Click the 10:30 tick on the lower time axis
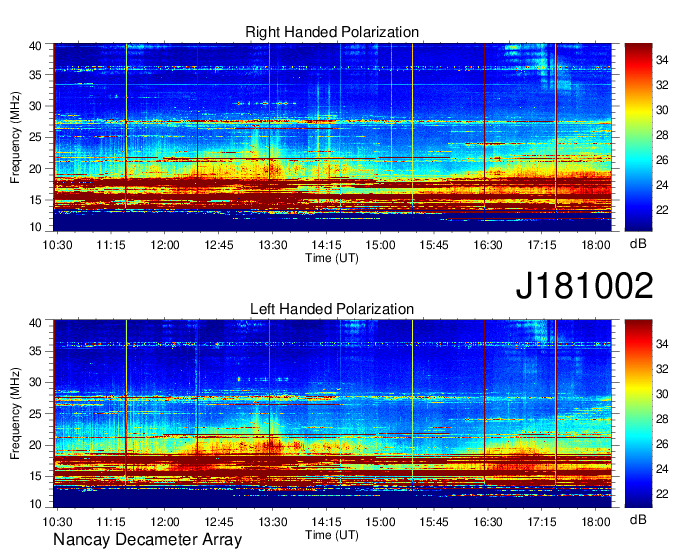 57,522
